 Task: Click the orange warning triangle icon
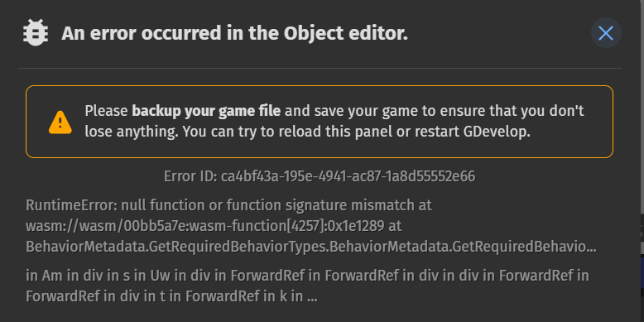coord(60,122)
